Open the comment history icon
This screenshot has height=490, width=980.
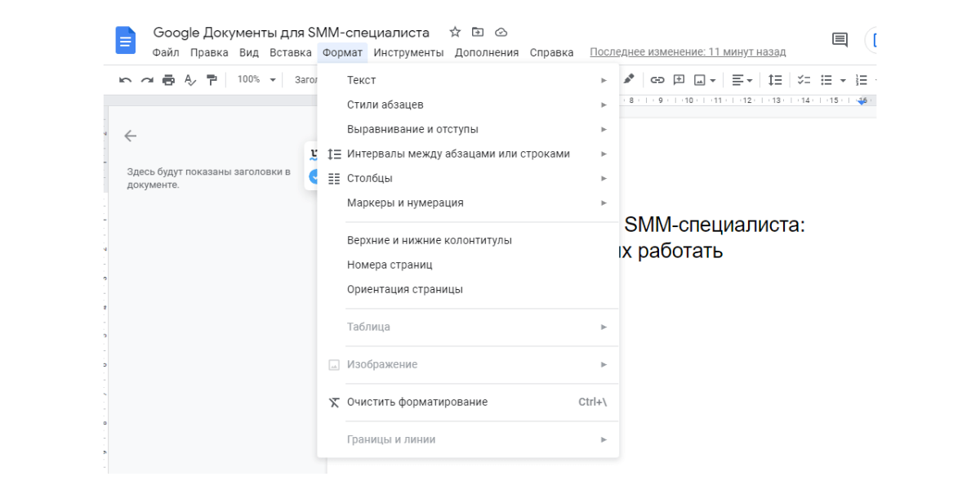[840, 39]
